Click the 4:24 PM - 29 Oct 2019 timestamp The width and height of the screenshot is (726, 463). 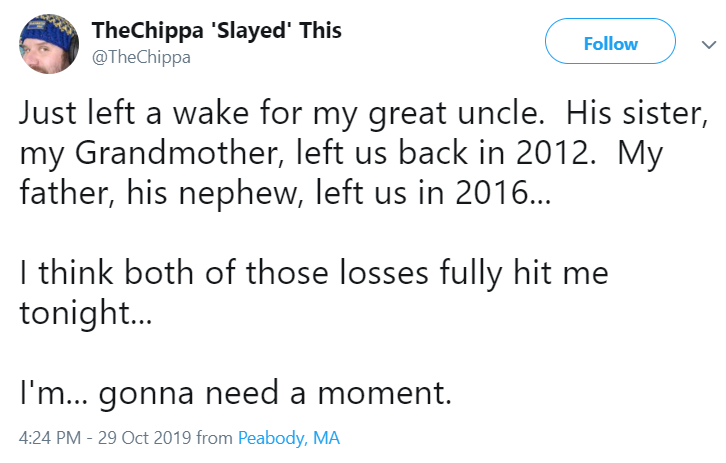click(x=105, y=438)
